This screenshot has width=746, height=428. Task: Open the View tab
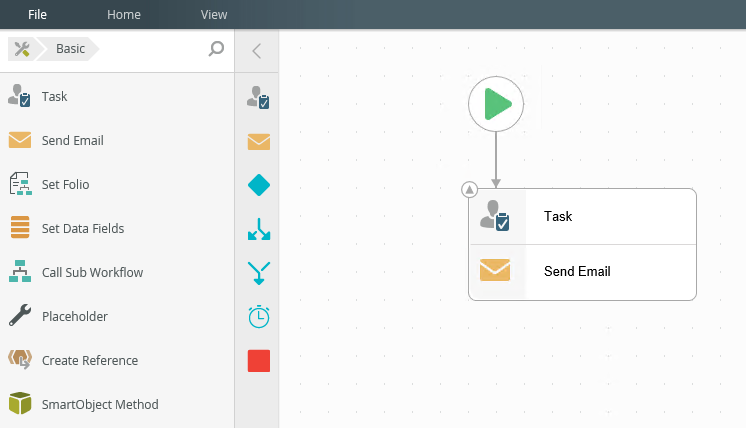pos(214,15)
